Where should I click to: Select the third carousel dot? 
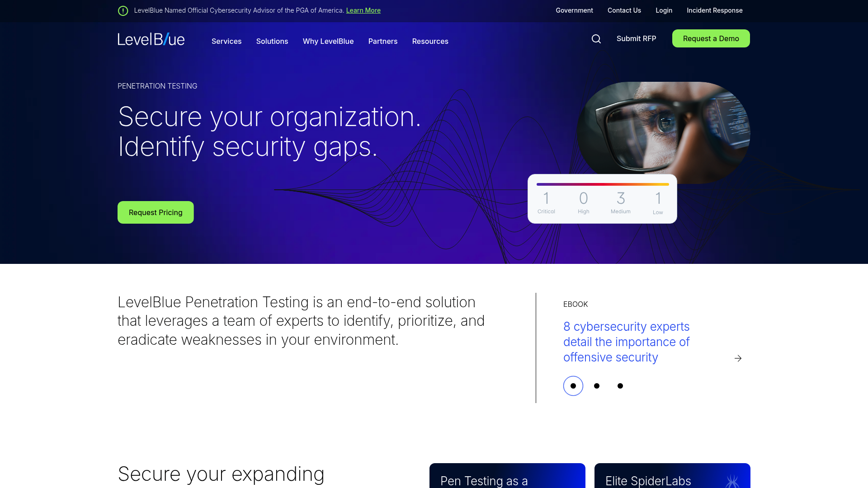tap(620, 386)
